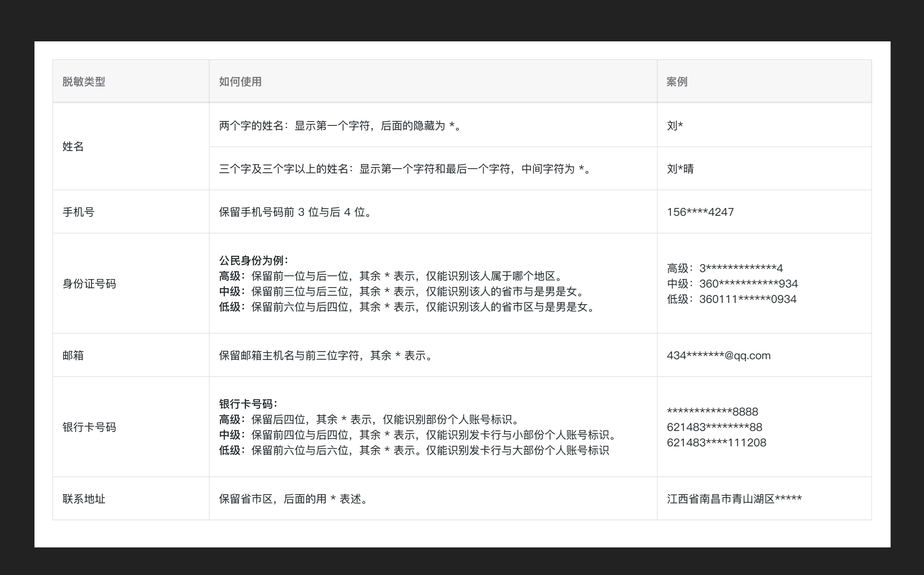Screen dimensions: 924x575
Task: Click the 邮箱 row label
Action: pyautogui.click(x=73, y=355)
